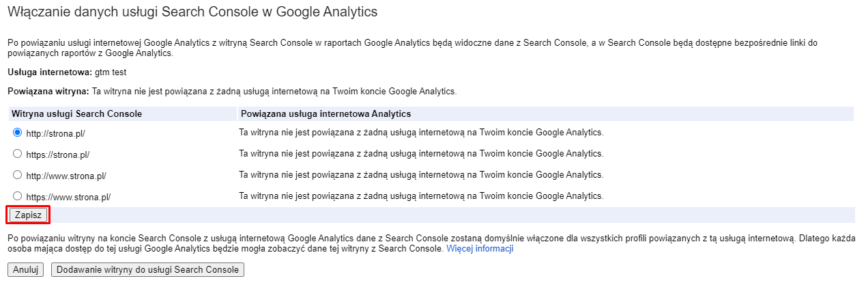Viewport: 868px width, 283px height.
Task: Click the Powiązana usługa internetowa Analytics header
Action: [325, 113]
